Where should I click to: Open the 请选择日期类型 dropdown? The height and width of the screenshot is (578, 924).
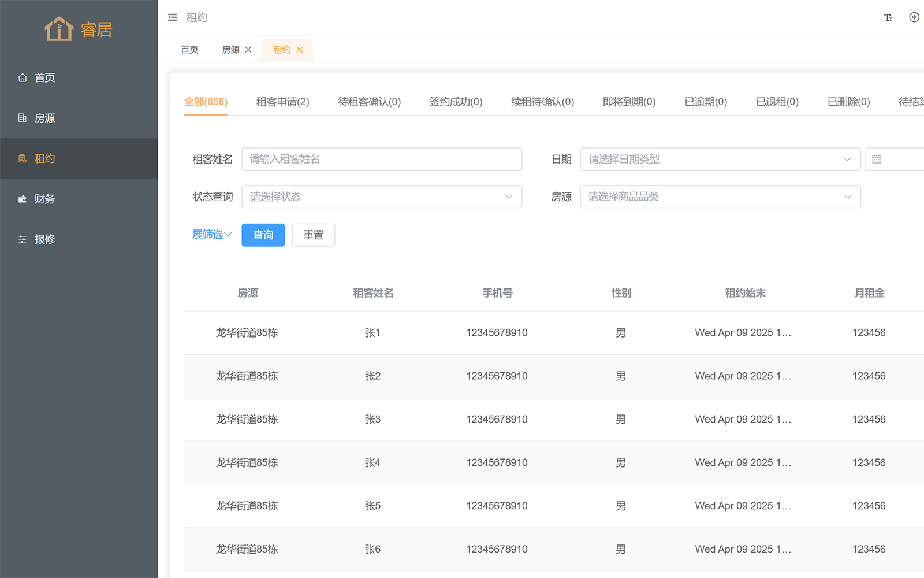720,159
